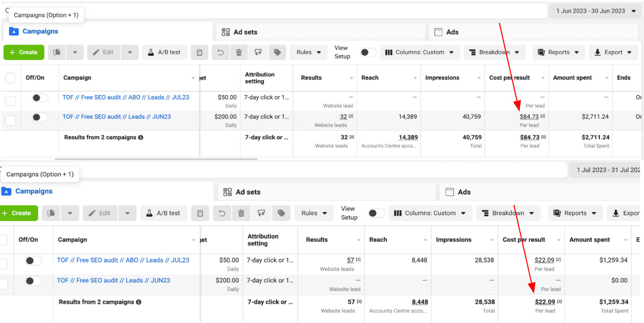Click the undo arrow in the July 2023 toolbar
Screen dimensions: 644x323
pos(222,213)
